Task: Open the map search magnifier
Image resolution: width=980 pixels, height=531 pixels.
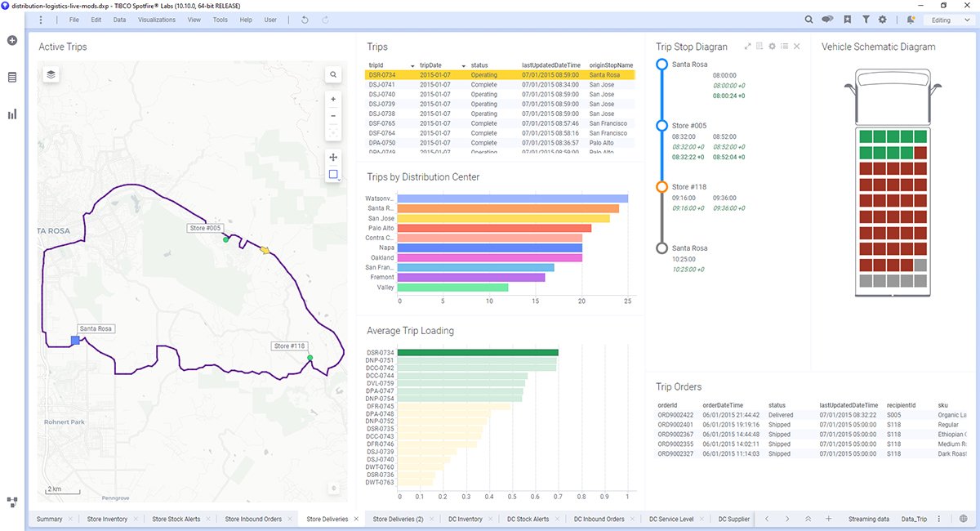Action: (x=333, y=74)
